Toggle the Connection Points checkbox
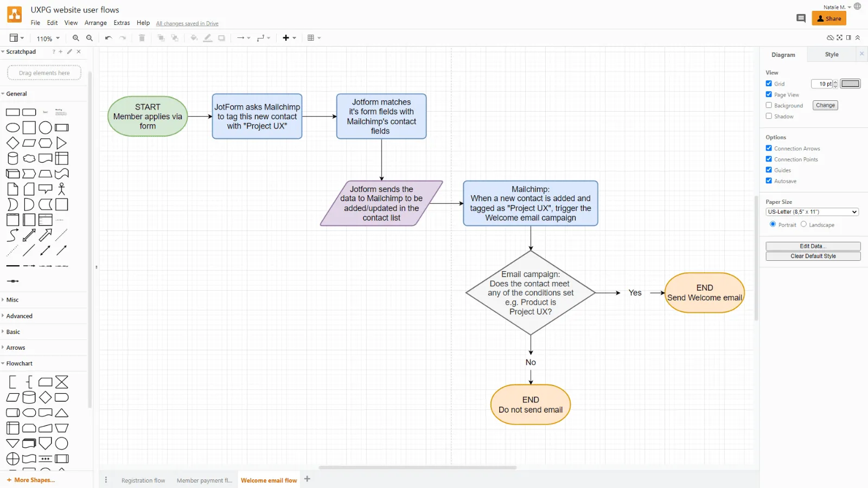868x488 pixels. tap(769, 159)
